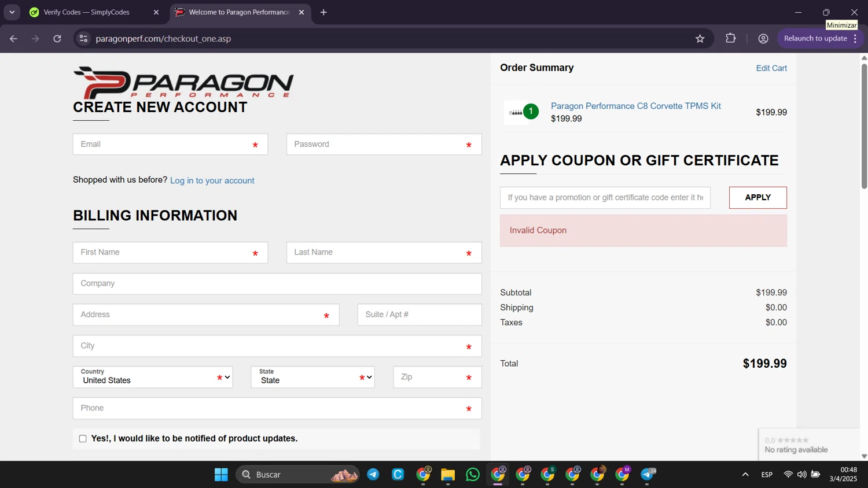Image resolution: width=868 pixels, height=488 pixels.
Task: Click into the City field
Action: [277, 346]
